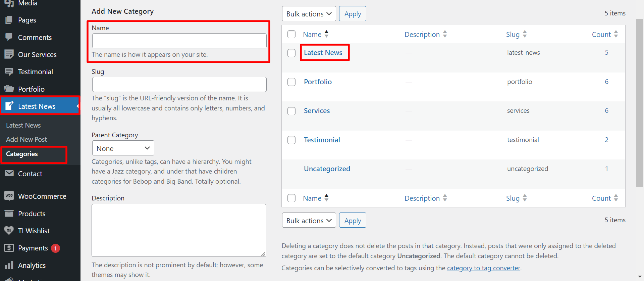
Task: Click the Contact envelope icon
Action: [x=9, y=174]
